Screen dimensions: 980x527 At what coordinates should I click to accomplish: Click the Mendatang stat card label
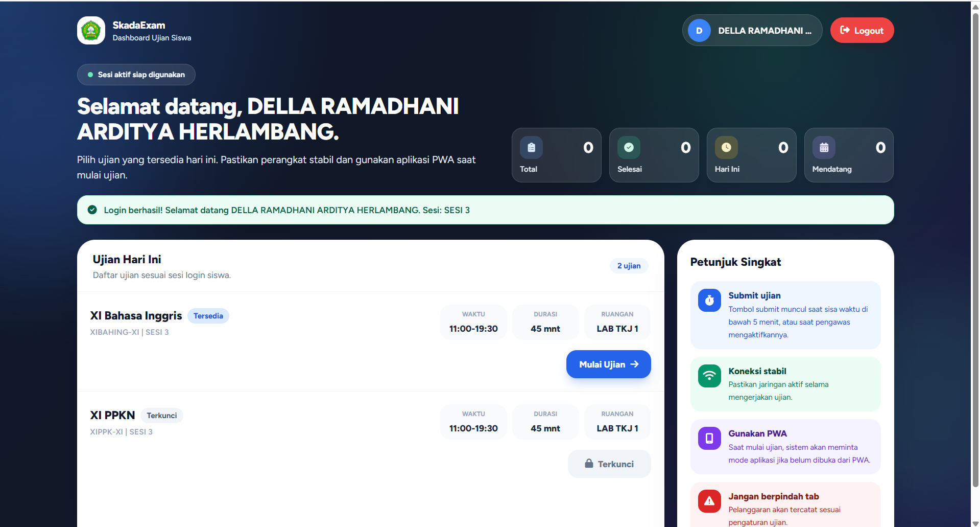click(832, 169)
